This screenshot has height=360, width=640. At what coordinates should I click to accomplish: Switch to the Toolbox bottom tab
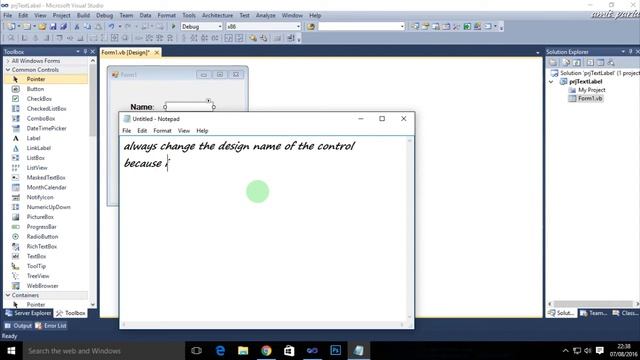(71, 313)
